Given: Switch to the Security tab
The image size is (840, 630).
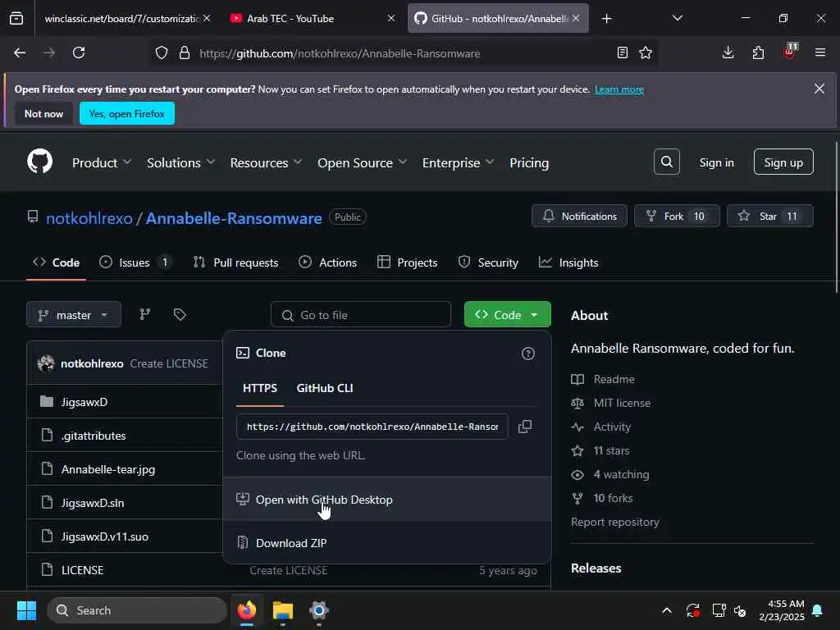Looking at the screenshot, I should coord(488,262).
